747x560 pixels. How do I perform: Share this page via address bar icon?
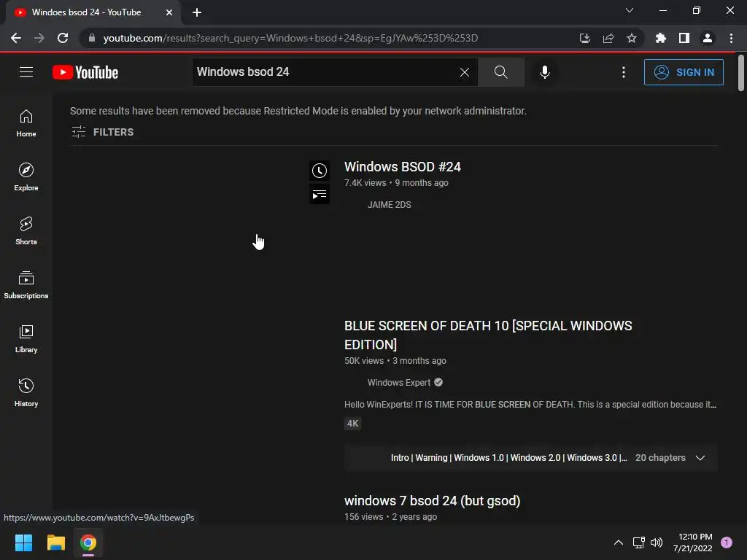(x=608, y=38)
